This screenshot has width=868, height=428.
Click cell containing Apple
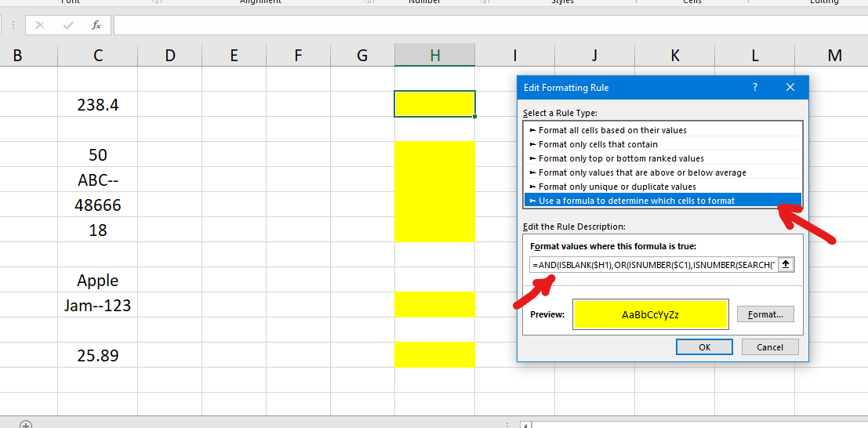[97, 280]
